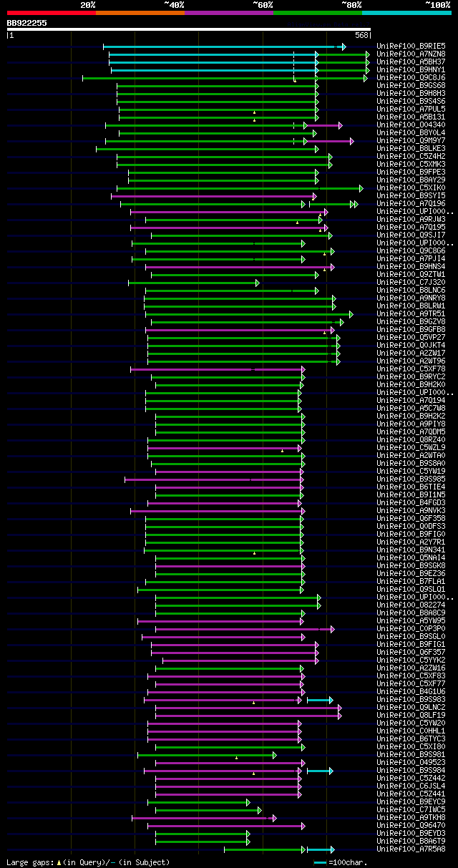Screen dimensions: 458x868
Task: Select hit label UniRef100_Q9SJI7
Action: click(411, 235)
